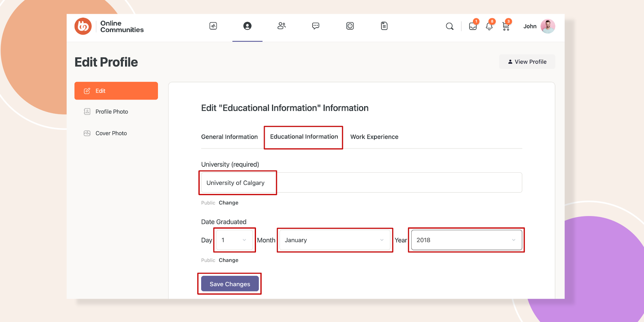The image size is (644, 322).
Task: Click the University input field
Action: point(361,183)
